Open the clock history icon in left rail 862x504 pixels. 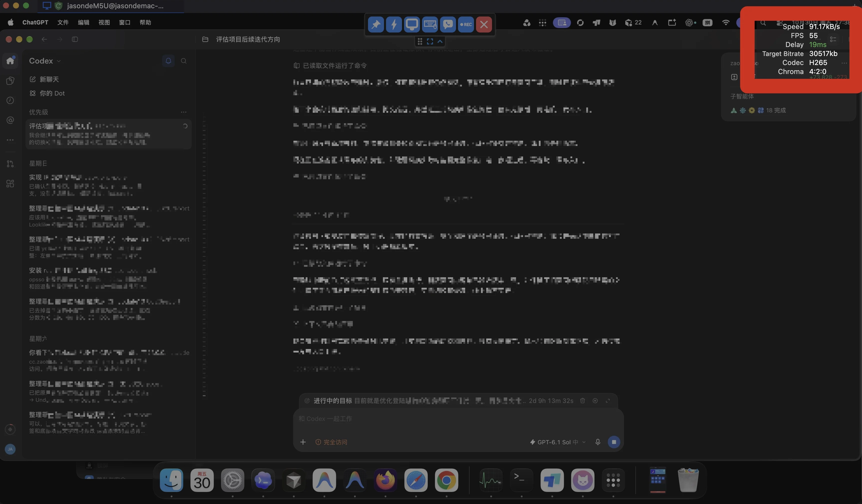coord(10,100)
